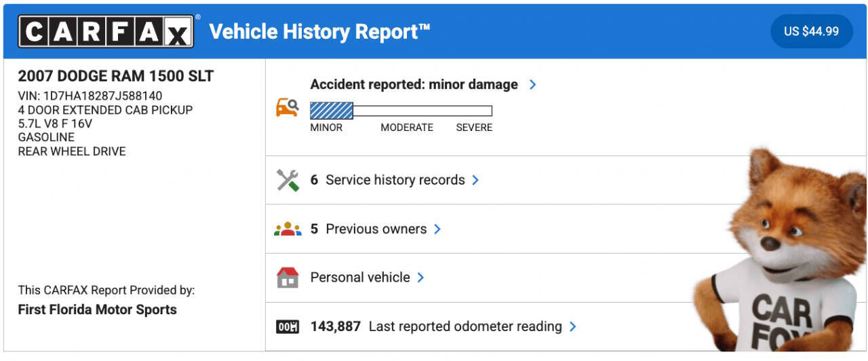This screenshot has width=868, height=361.
Task: Expand the last reported odometer reading chevron
Action: point(573,327)
